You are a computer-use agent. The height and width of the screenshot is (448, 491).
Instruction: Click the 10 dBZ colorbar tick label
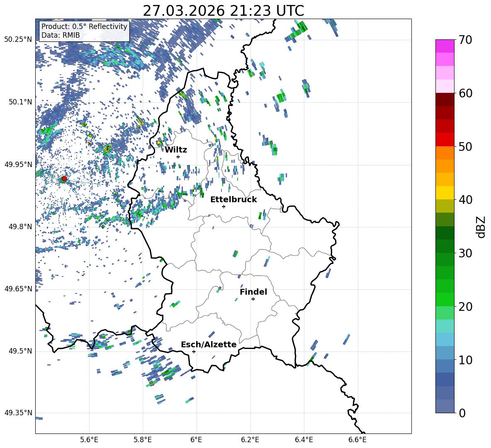[465, 360]
